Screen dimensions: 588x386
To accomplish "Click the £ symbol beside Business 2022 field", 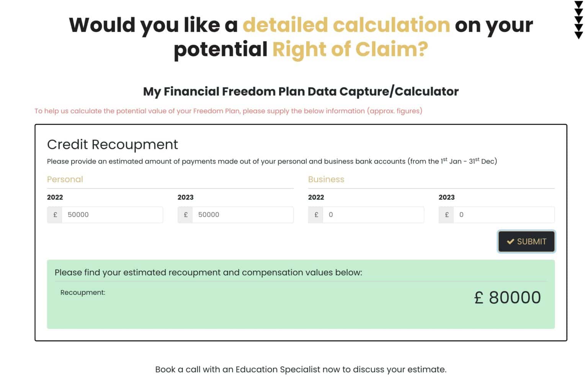I will pos(316,215).
